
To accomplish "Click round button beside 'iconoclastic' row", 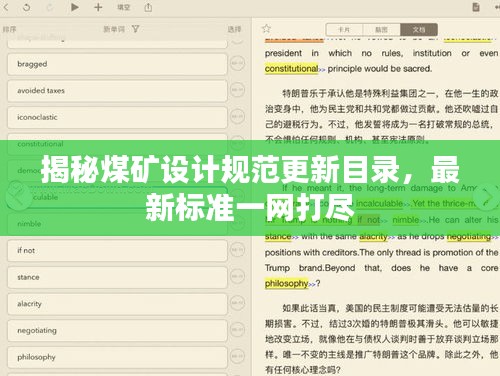I will pyautogui.click(x=237, y=117).
